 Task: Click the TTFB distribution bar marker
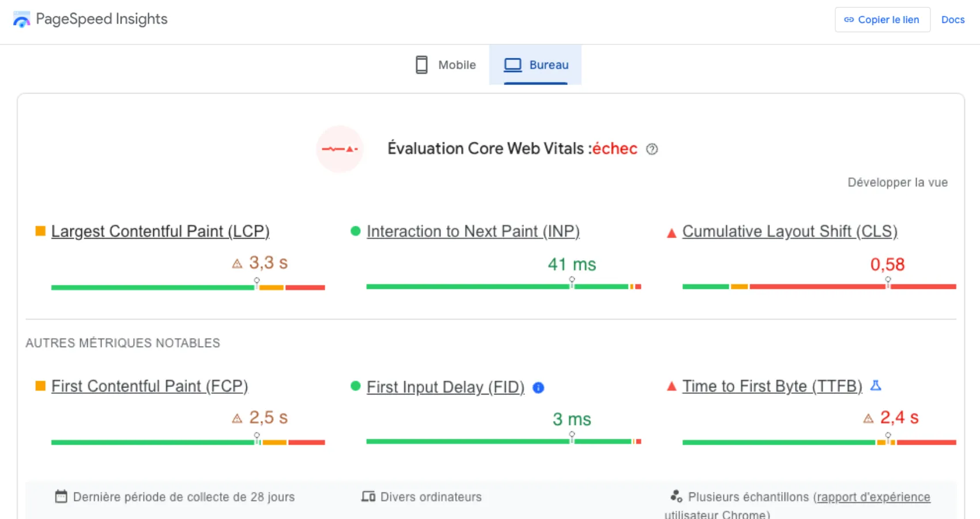tap(888, 438)
